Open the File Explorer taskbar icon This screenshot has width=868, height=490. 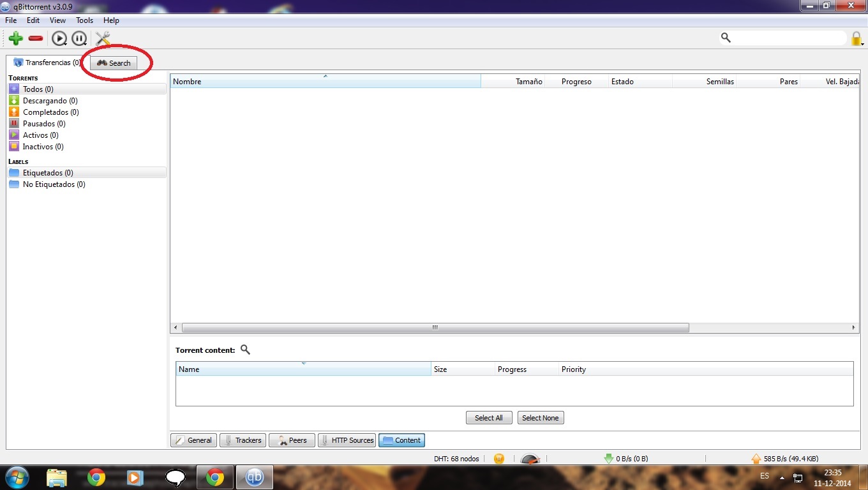click(x=57, y=477)
